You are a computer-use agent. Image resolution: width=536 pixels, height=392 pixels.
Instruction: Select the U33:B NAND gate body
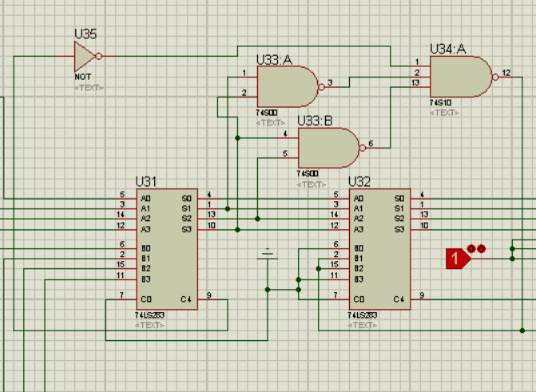point(329,148)
